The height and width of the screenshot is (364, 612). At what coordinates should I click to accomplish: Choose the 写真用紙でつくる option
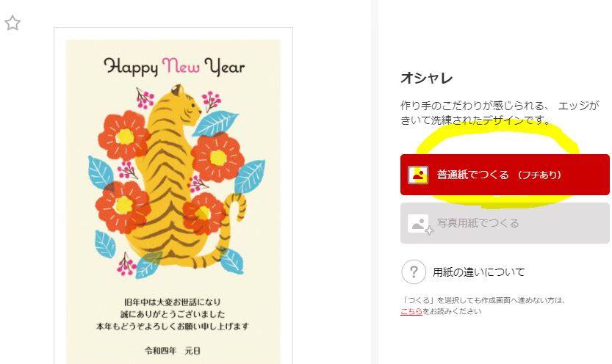pos(505,223)
